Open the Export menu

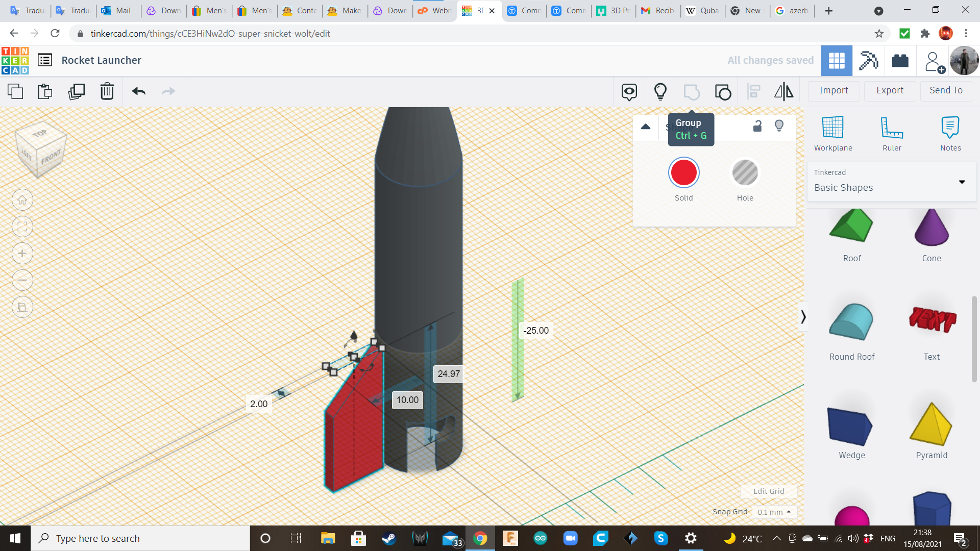pos(890,90)
